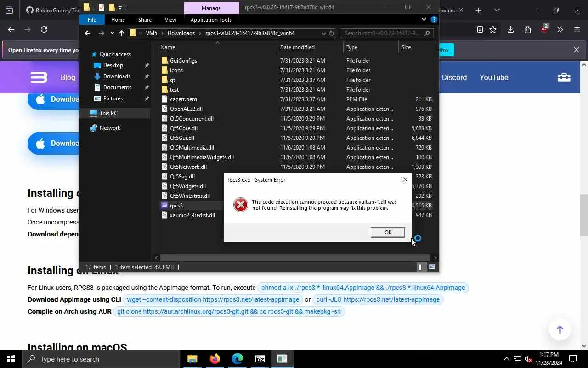Open the Home ribbon tab
The width and height of the screenshot is (588, 368).
click(x=118, y=20)
